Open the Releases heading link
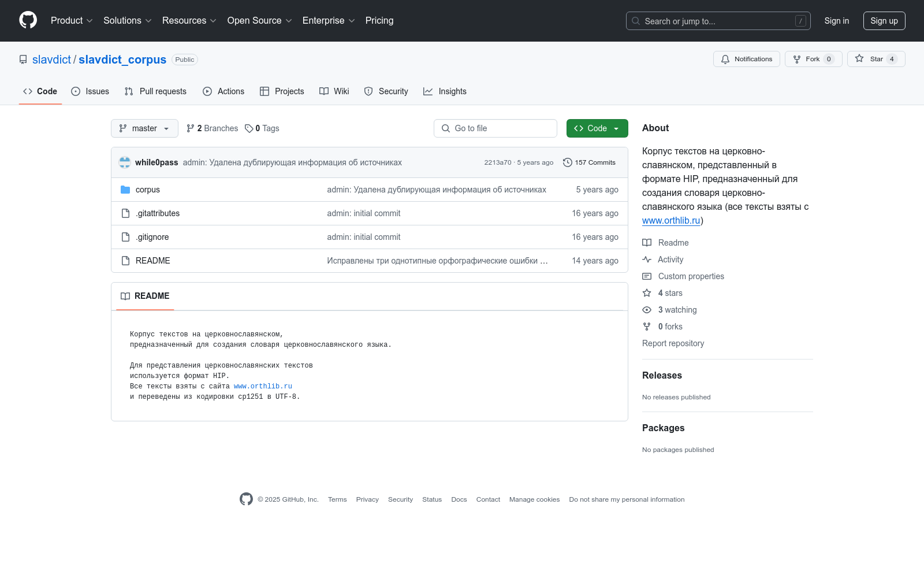 pyautogui.click(x=662, y=375)
